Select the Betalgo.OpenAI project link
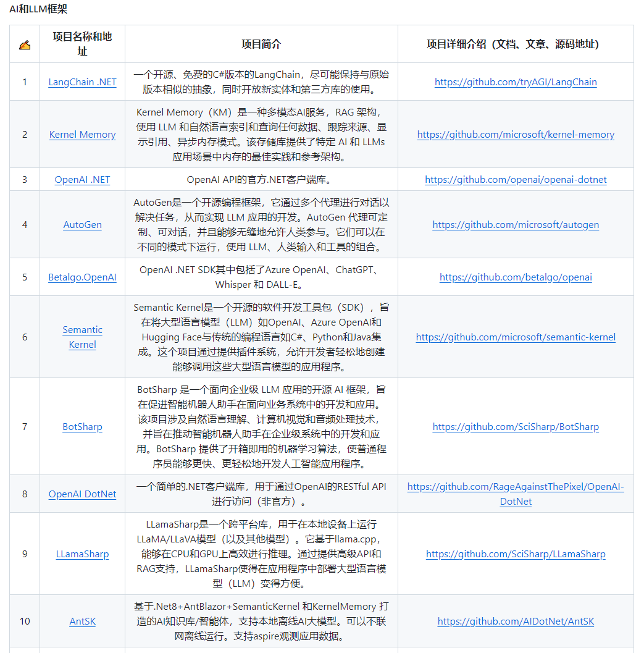The width and height of the screenshot is (644, 653). (x=82, y=277)
